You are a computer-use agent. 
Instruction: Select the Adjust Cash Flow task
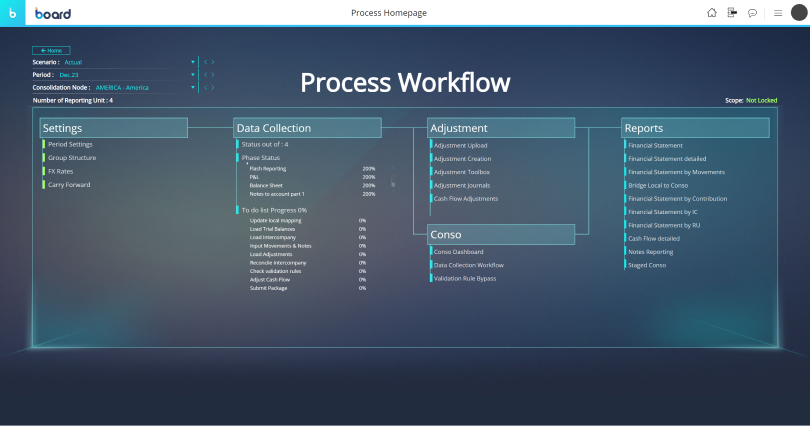point(308,280)
